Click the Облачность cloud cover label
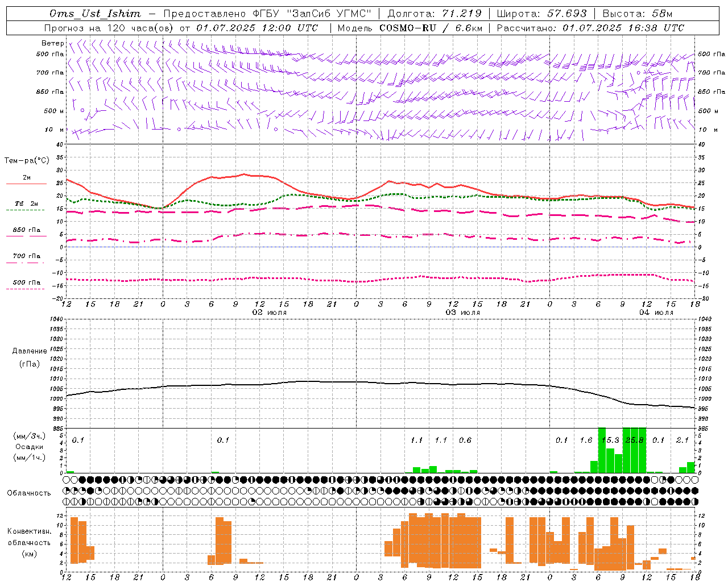 coord(29,493)
